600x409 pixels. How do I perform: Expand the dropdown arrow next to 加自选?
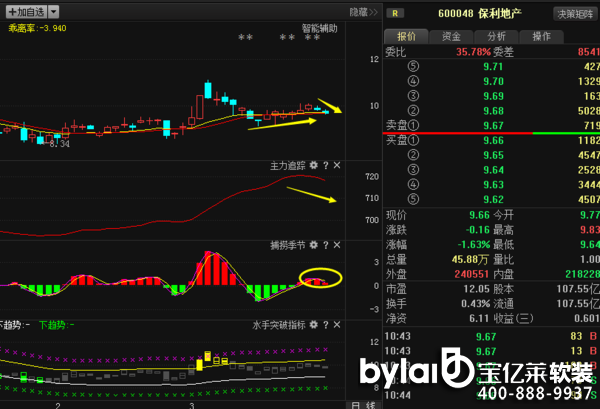click(53, 12)
